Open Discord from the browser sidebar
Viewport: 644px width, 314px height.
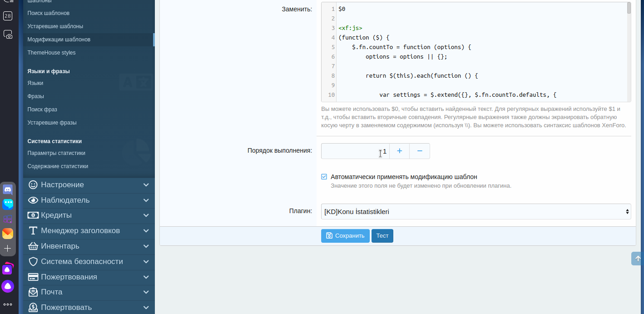pos(8,189)
